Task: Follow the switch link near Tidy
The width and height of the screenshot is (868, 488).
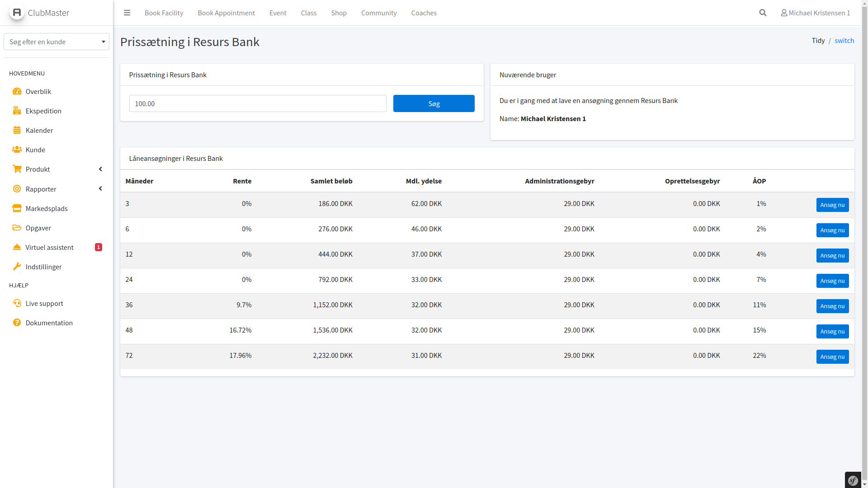Action: [x=844, y=41]
